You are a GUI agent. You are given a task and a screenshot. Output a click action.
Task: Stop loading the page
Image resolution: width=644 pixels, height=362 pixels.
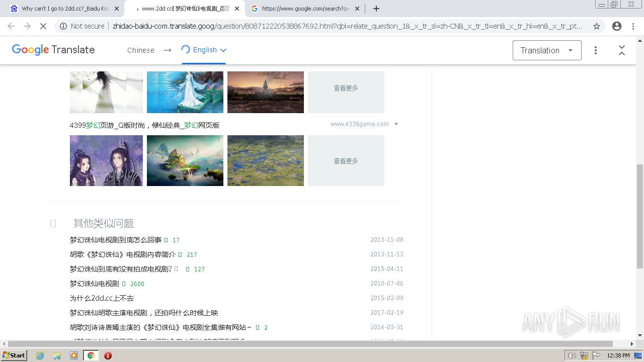[x=43, y=26]
